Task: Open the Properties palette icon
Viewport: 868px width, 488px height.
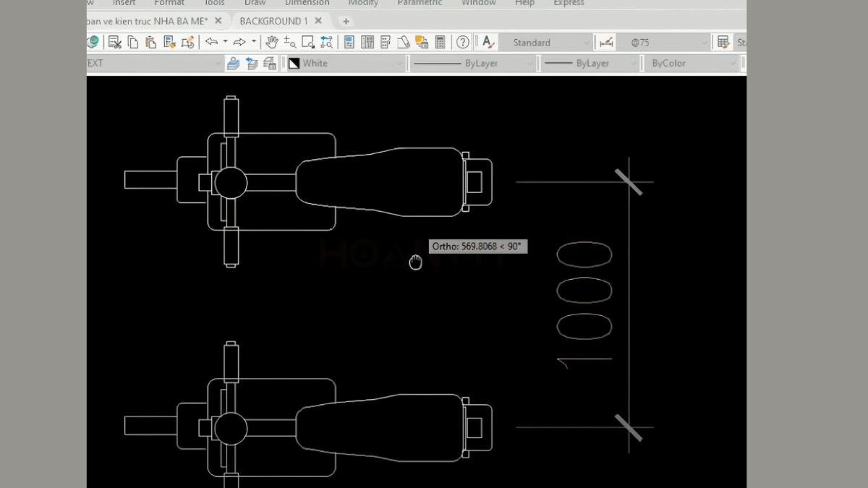Action: click(x=349, y=42)
